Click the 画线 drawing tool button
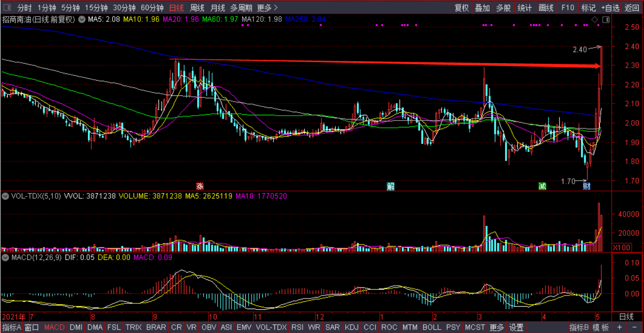The width and height of the screenshot is (644, 333). pos(546,8)
